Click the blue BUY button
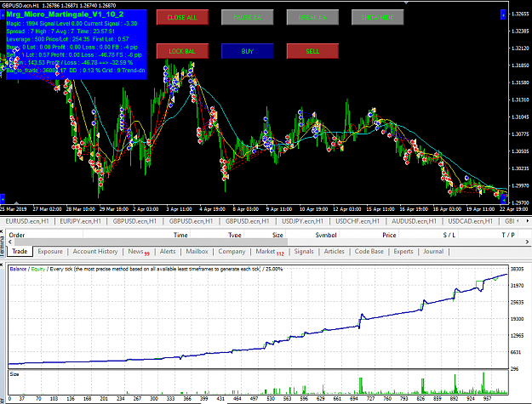The height and width of the screenshot is (404, 532). (x=248, y=51)
